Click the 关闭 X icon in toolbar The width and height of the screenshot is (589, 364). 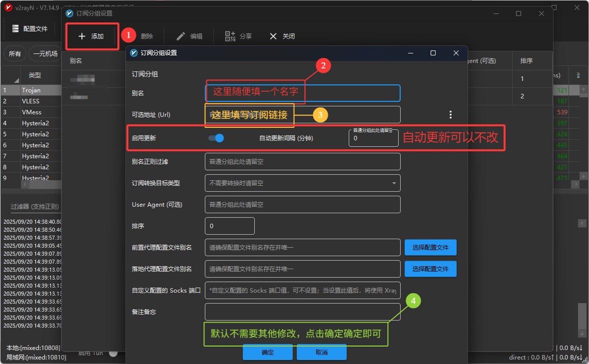(x=273, y=36)
